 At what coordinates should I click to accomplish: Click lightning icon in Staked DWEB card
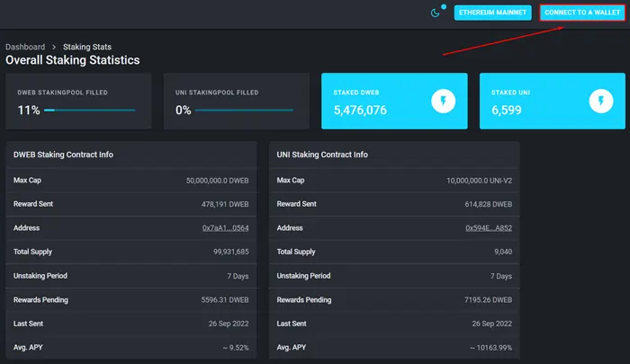[443, 101]
